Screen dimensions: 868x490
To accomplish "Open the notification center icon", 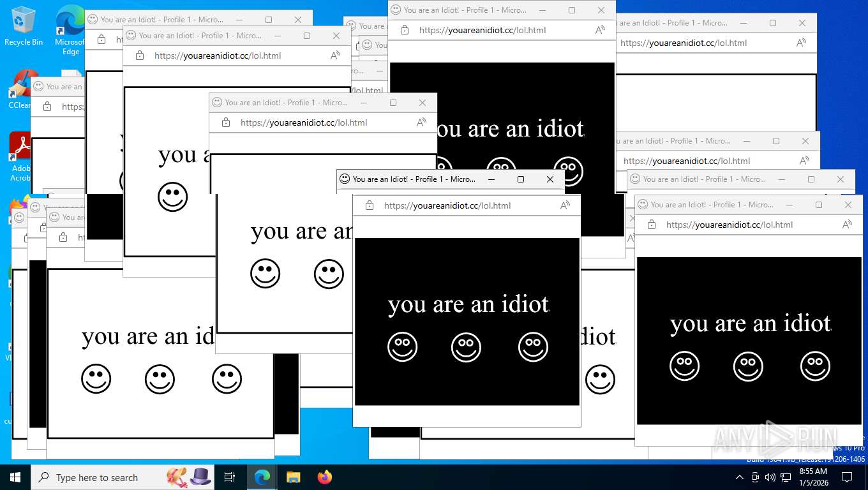I will pyautogui.click(x=847, y=477).
